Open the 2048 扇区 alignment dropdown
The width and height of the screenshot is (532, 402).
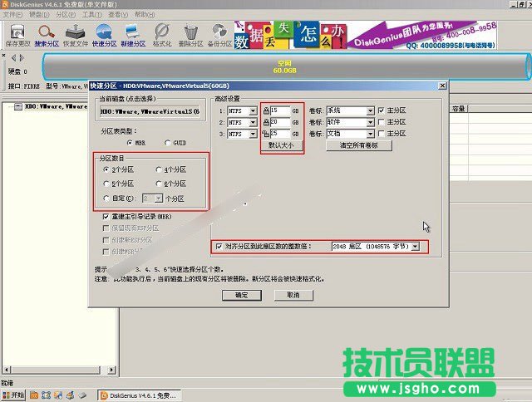tap(416, 247)
